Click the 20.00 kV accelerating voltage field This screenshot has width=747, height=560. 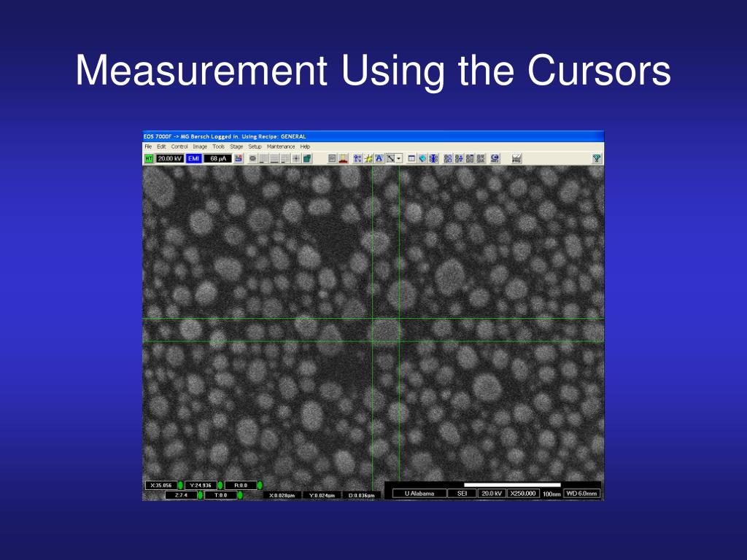pyautogui.click(x=169, y=158)
